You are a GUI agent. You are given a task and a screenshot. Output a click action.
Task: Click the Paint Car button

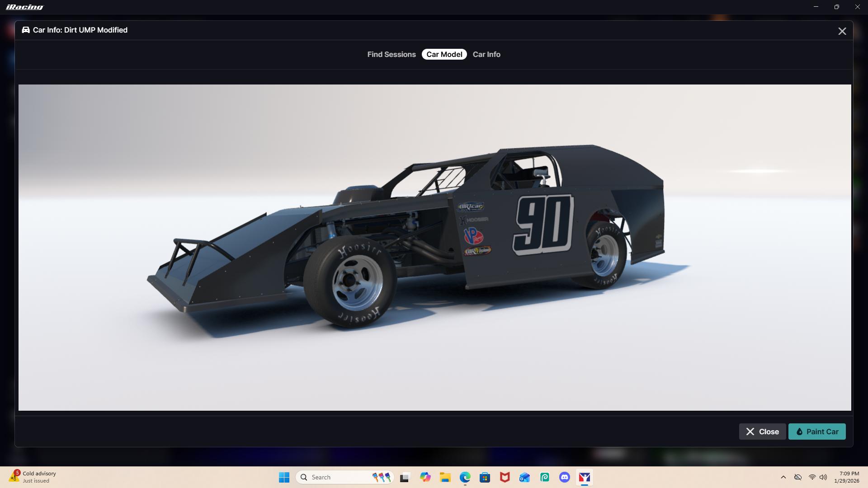817,432
